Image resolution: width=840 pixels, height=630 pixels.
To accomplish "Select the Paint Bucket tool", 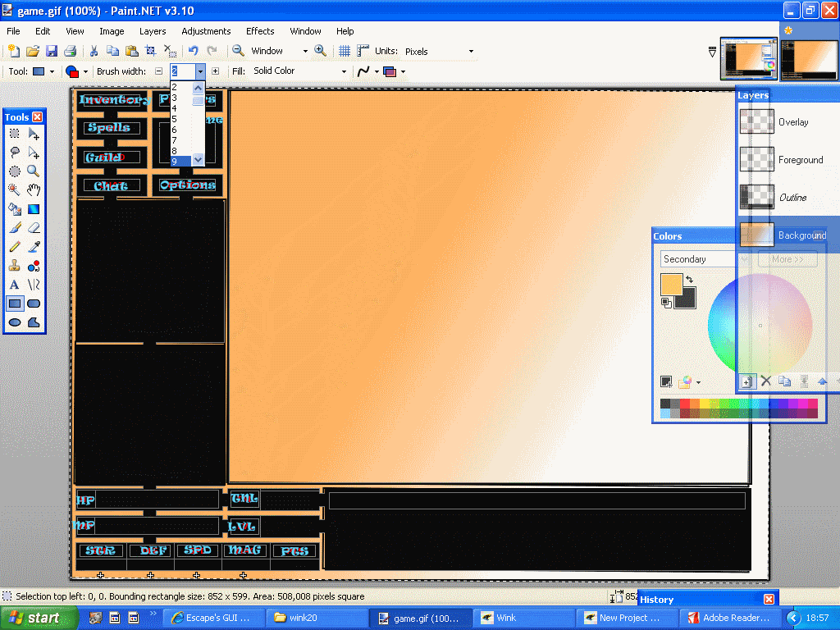I will [x=15, y=209].
